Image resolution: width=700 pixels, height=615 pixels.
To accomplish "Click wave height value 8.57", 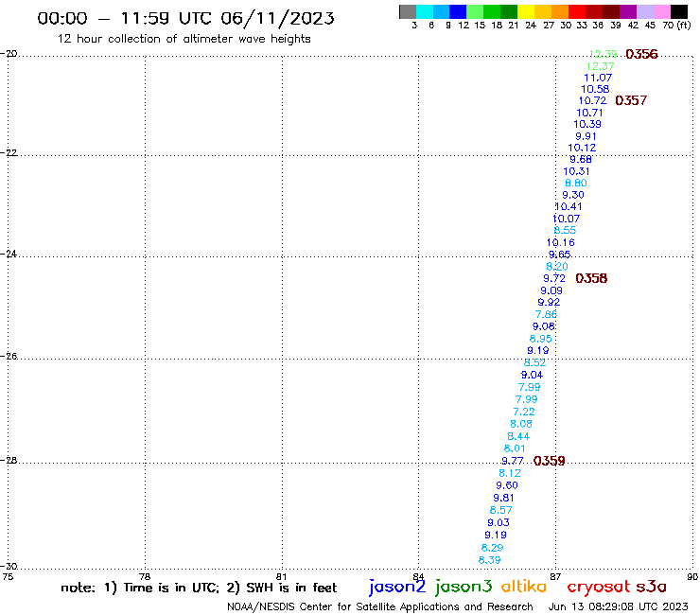I will 501,510.
